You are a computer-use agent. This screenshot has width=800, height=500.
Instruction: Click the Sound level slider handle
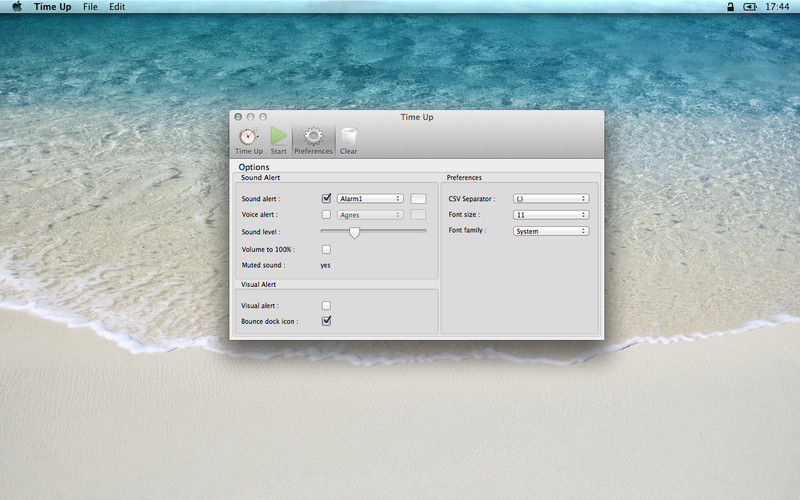(x=354, y=233)
